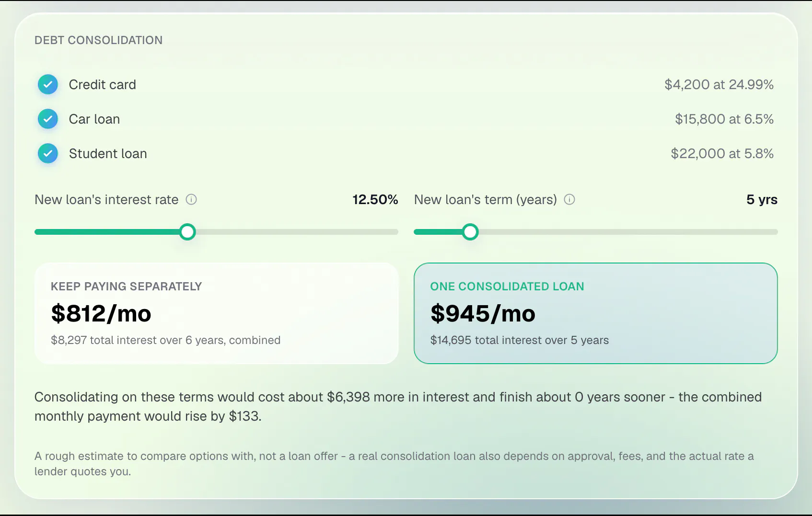This screenshot has height=516, width=812.
Task: Click the unfilled loan term slider track
Action: 628,232
